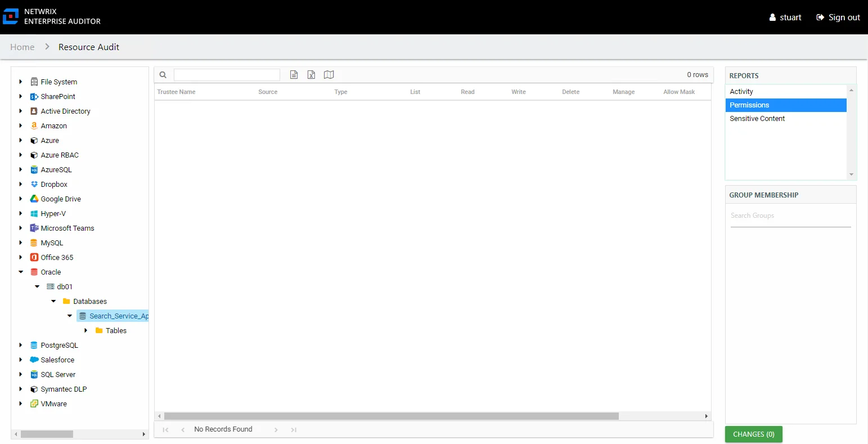Viewport: 868px width, 444px height.
Task: Go to Home breadcrumb link
Action: (23, 47)
